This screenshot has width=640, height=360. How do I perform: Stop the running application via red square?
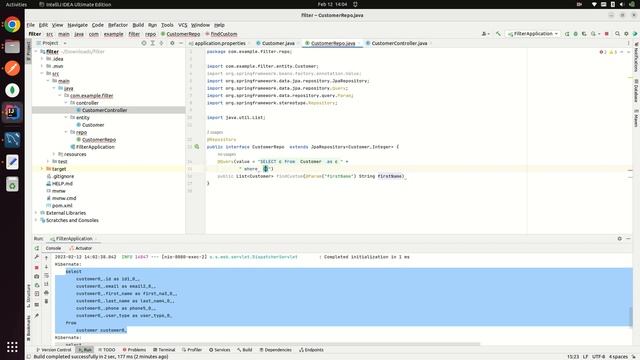(607, 34)
